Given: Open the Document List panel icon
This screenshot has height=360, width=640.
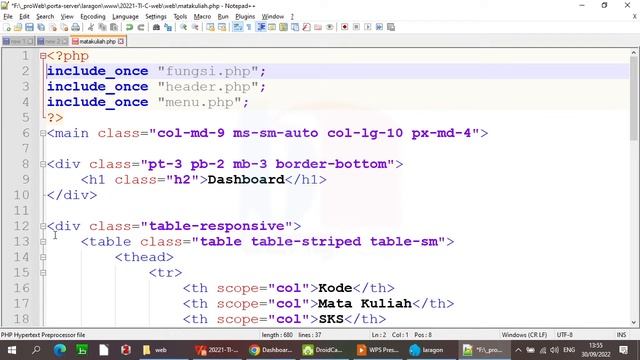Looking at the screenshot, I should pos(294,27).
